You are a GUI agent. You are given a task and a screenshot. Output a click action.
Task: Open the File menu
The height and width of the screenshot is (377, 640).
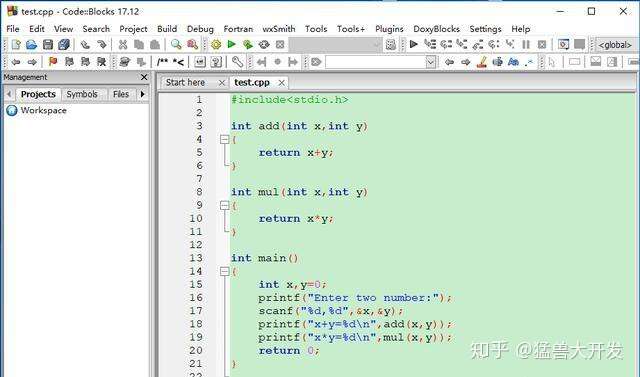tap(13, 29)
